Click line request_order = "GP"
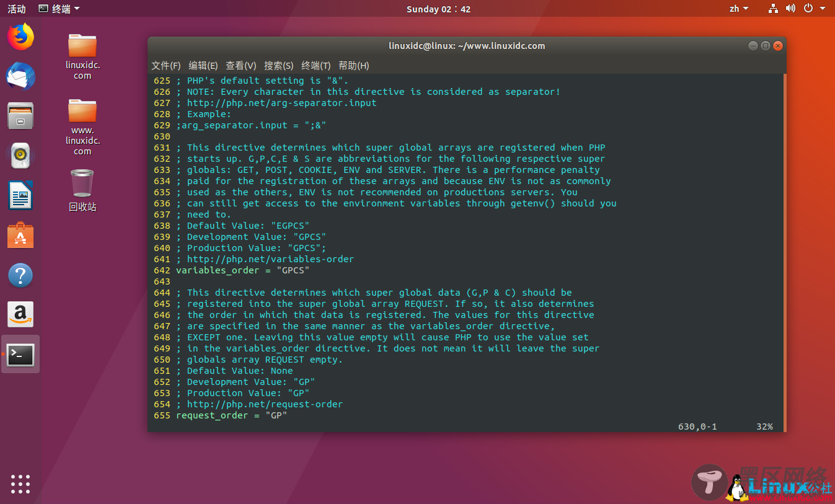835x504 pixels. (231, 415)
